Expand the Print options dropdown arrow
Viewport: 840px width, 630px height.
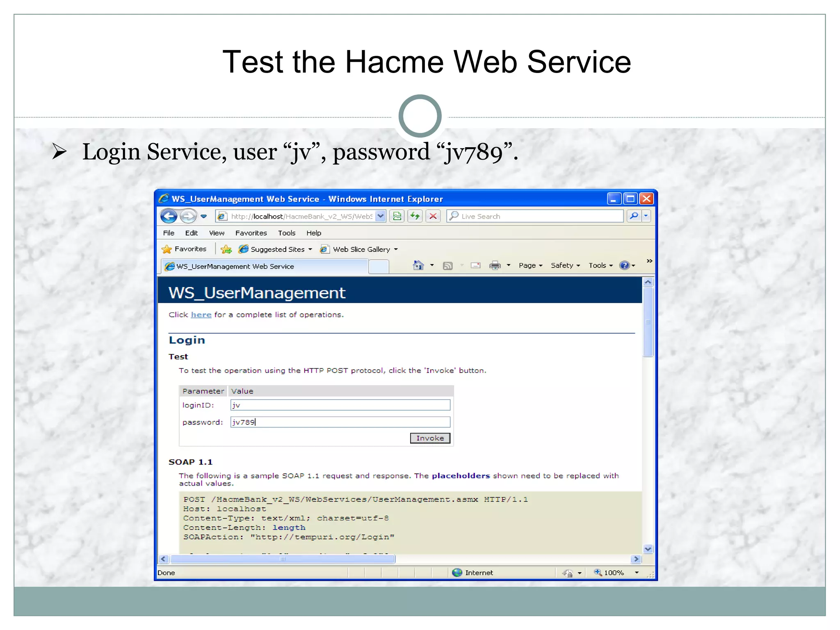(x=509, y=265)
